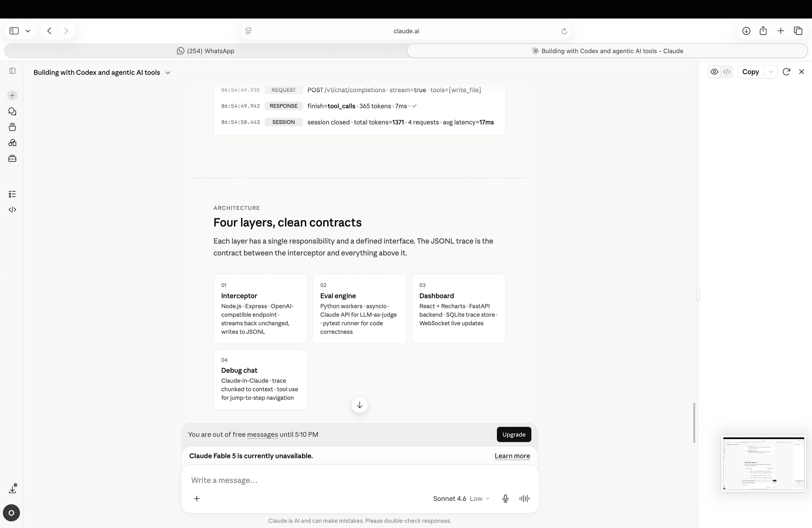Image resolution: width=812 pixels, height=528 pixels.
Task: Collapse the Claude sidebar panel
Action: [x=13, y=71]
